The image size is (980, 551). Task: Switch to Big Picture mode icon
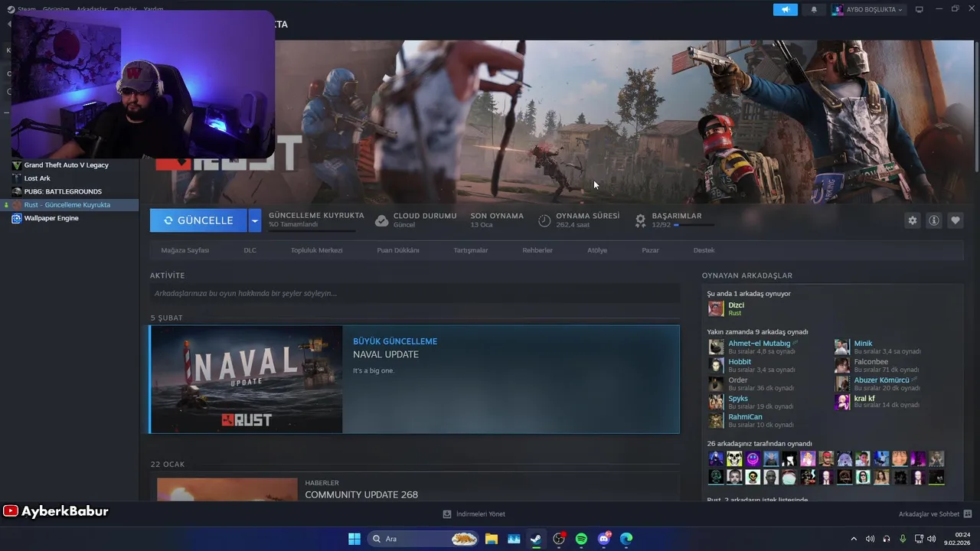[920, 9]
